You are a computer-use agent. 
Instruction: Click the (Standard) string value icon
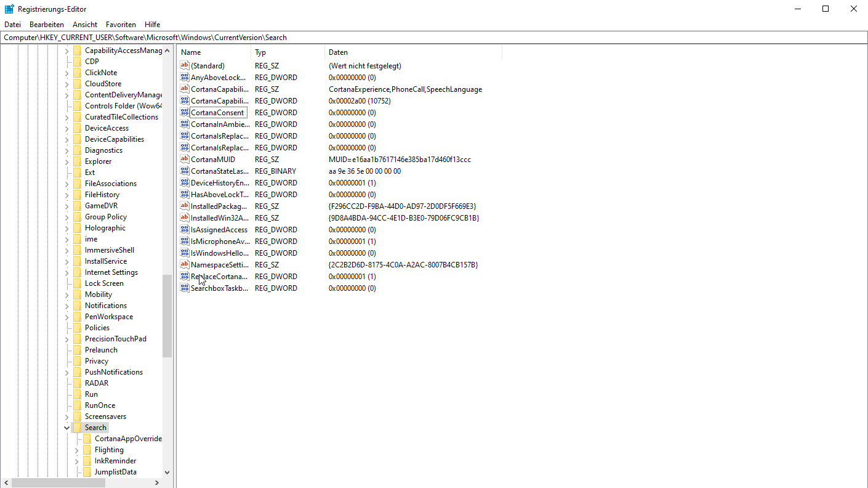(x=185, y=66)
